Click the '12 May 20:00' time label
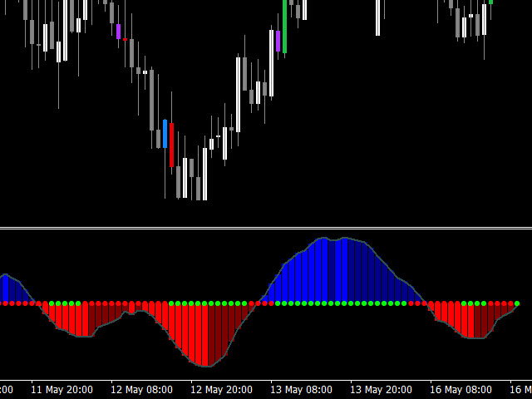The height and width of the screenshot is (399, 532). [x=221, y=390]
